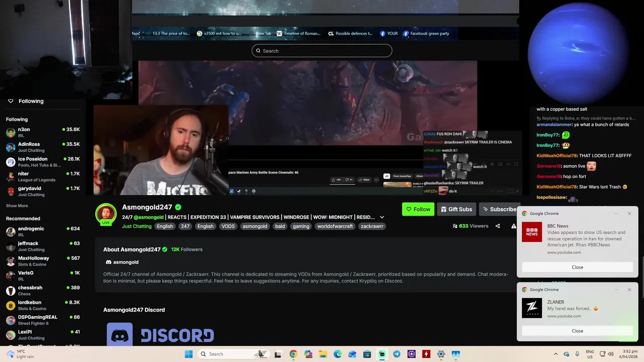Click the Windows taskbar Search box
Image resolution: width=644 pixels, height=362 pixels.
233,354
